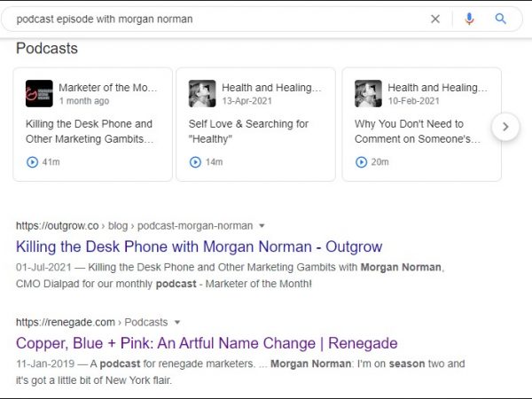Click the 10-Feb-2021 Health and Healing thumbnail

click(x=368, y=94)
